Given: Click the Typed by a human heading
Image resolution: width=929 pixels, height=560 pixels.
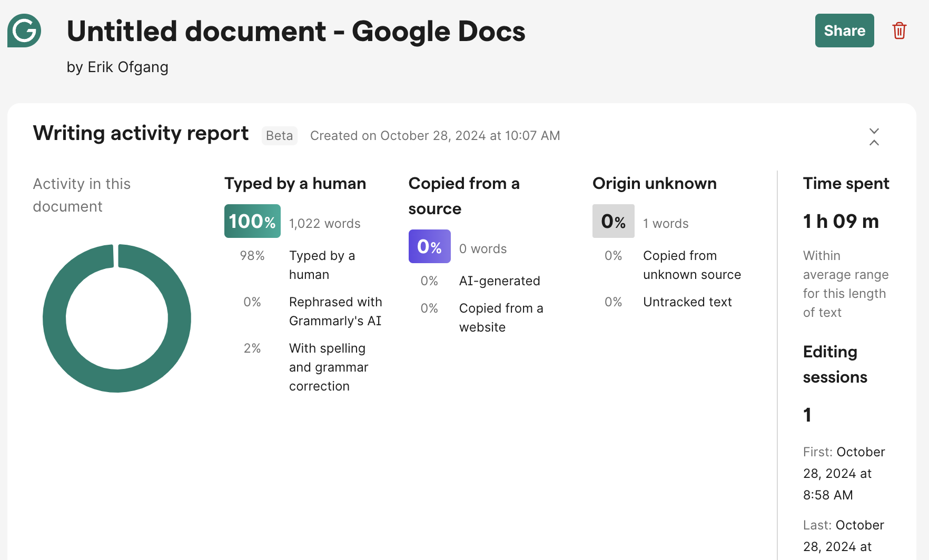Looking at the screenshot, I should point(295,183).
